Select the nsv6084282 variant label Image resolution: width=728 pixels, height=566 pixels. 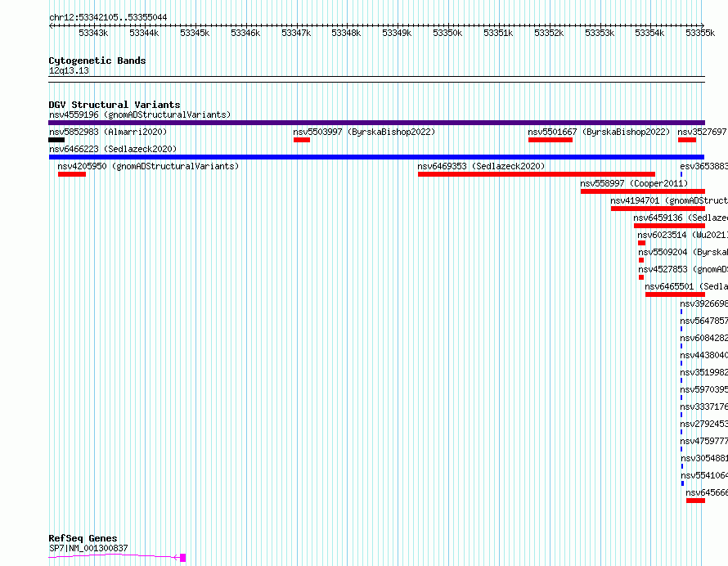tap(703, 338)
